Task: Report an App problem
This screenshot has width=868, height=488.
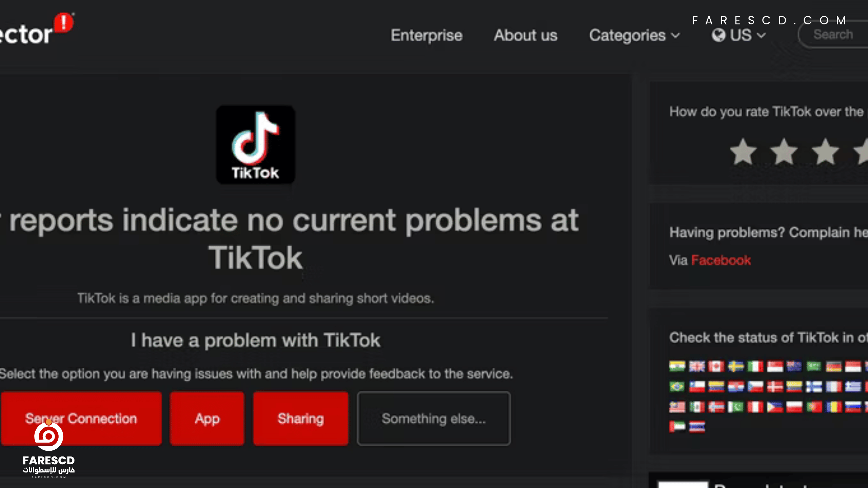Action: pos(207,419)
